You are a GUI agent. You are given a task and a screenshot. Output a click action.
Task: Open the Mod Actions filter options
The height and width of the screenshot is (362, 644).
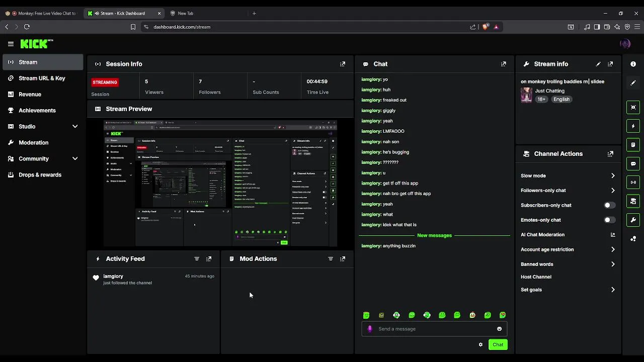pyautogui.click(x=331, y=259)
